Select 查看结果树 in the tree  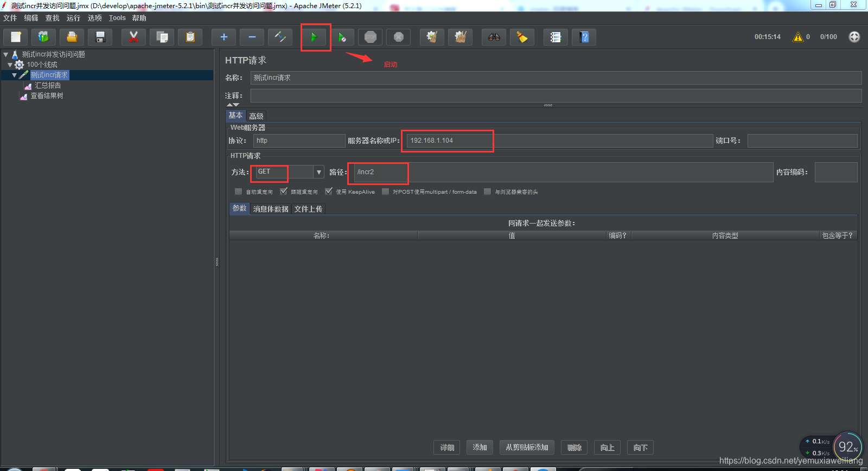(x=47, y=96)
